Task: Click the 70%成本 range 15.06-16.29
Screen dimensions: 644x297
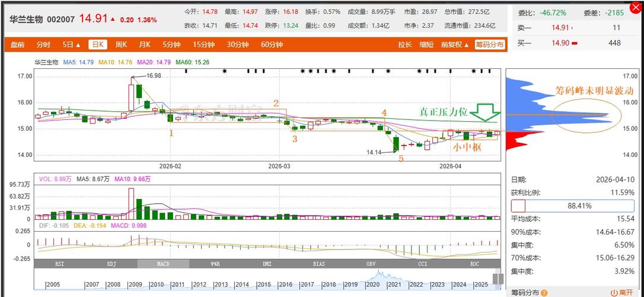Action: pos(616,258)
